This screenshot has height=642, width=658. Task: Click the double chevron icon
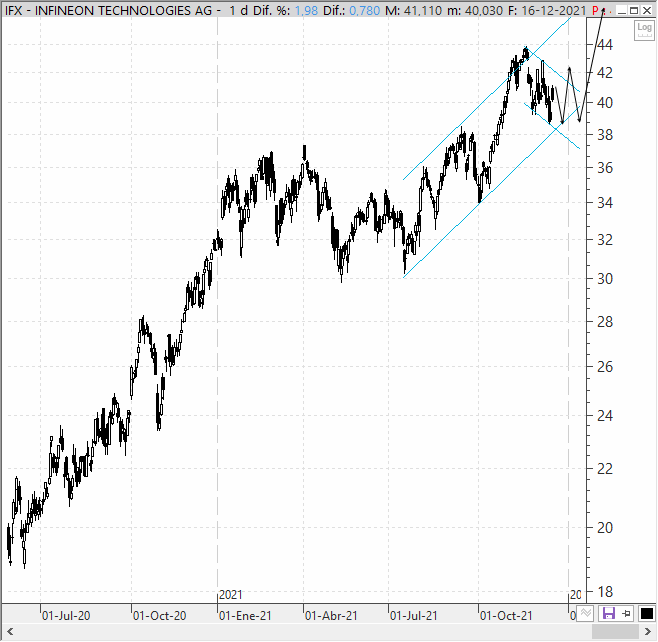pyautogui.click(x=586, y=614)
